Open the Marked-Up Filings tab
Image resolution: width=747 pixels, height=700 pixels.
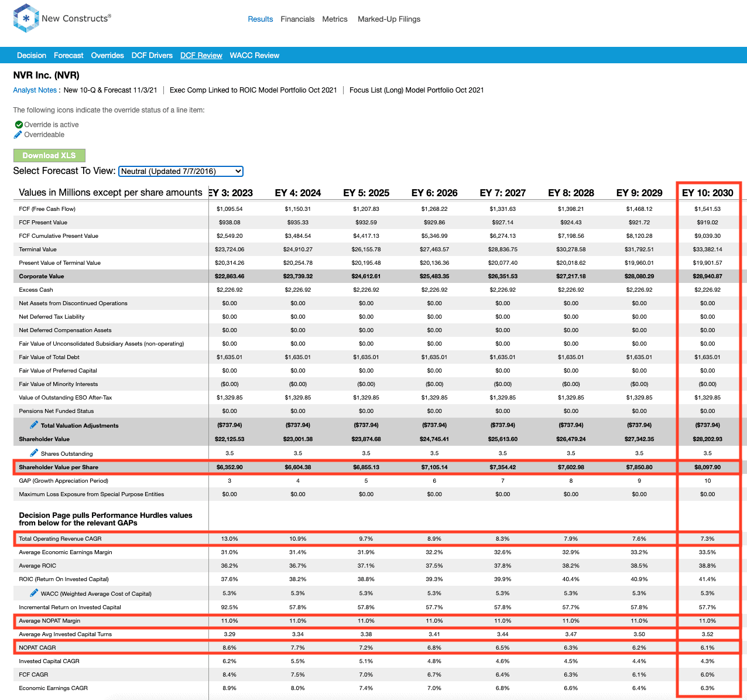pos(389,19)
